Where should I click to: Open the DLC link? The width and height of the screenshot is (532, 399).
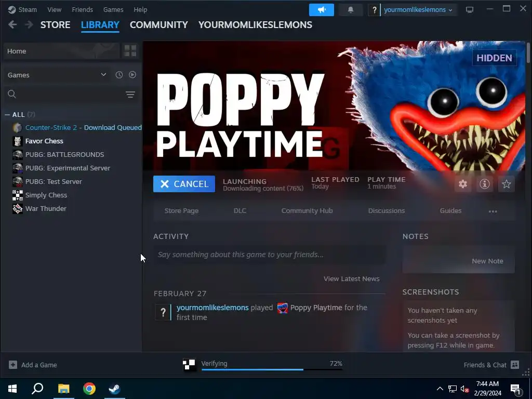point(240,211)
